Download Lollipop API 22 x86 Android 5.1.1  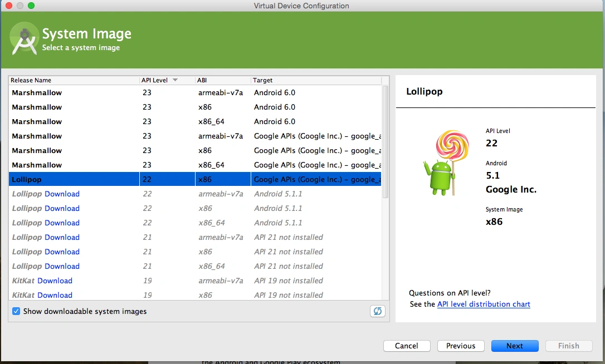point(62,208)
